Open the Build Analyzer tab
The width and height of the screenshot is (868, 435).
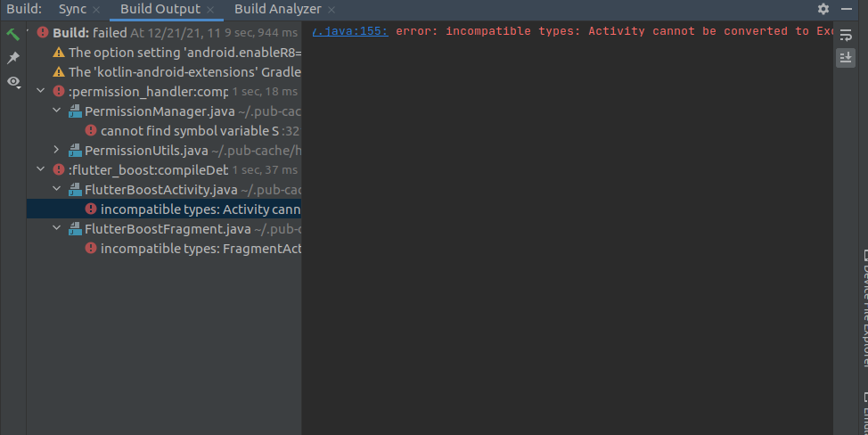coord(277,9)
